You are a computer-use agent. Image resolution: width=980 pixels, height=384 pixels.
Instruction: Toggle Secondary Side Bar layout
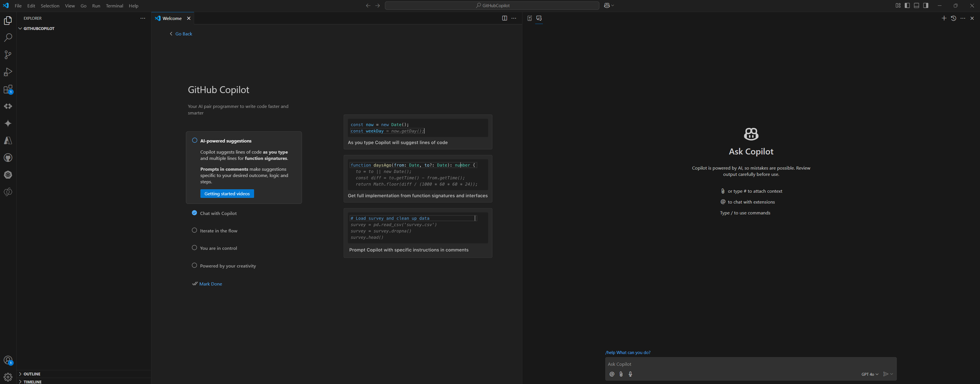tap(926, 5)
